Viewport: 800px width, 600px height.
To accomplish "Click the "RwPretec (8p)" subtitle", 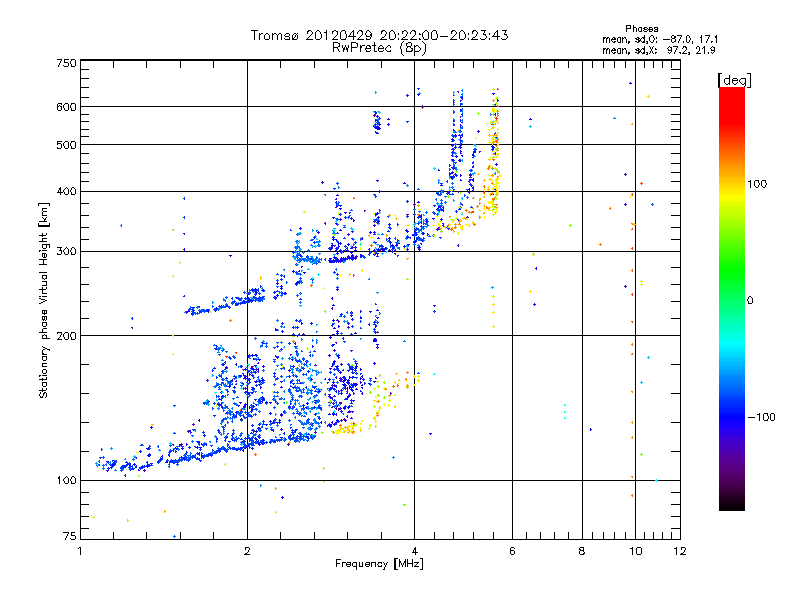I will pos(379,48).
